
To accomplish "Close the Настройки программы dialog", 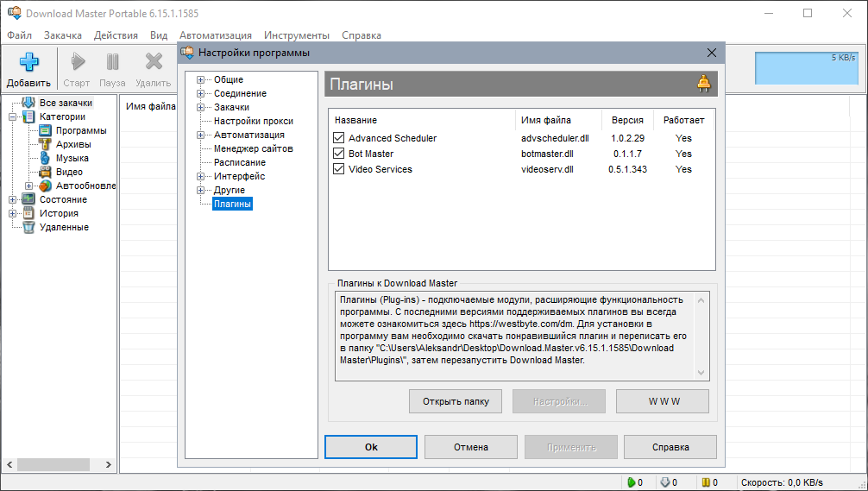I will 712,53.
